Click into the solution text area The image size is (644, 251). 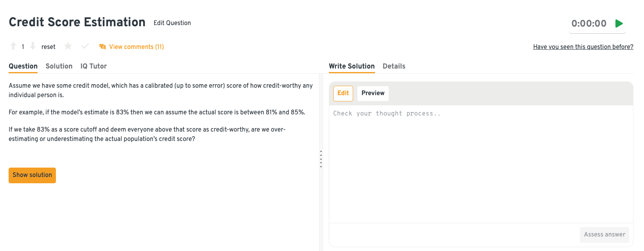481,164
